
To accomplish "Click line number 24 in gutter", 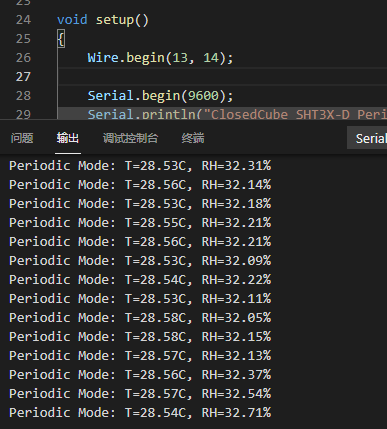I will [23, 20].
